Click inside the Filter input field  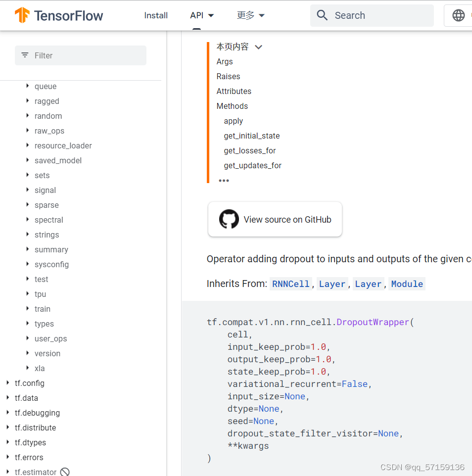pos(79,55)
